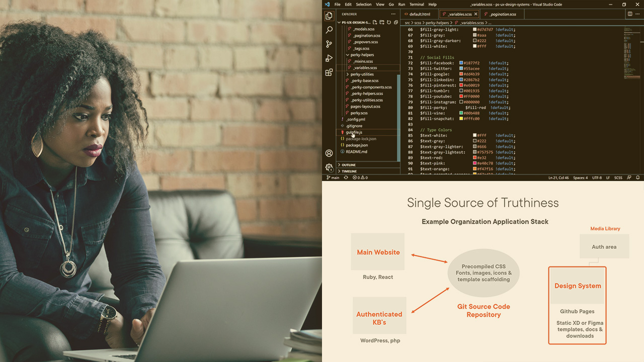Open the Extensions view
644x362 pixels.
(329, 72)
